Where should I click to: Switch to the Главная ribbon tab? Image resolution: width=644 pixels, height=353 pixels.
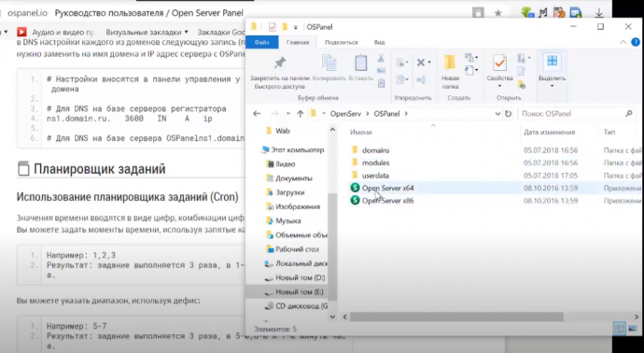(x=298, y=42)
